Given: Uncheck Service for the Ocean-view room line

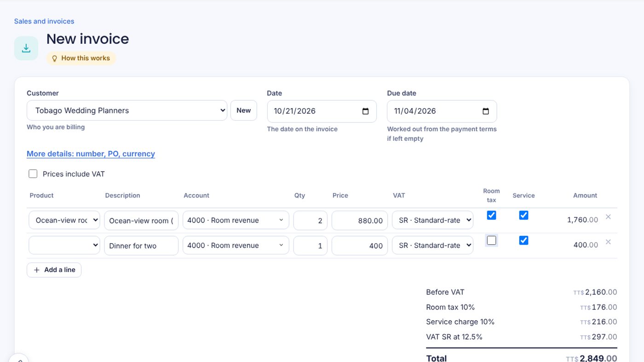Looking at the screenshot, I should point(523,215).
